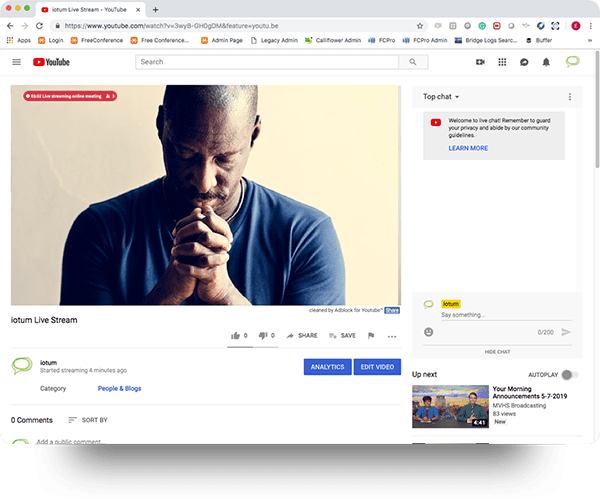Click the page vertical scrollbar
This screenshot has height=499, width=600.
click(x=597, y=111)
